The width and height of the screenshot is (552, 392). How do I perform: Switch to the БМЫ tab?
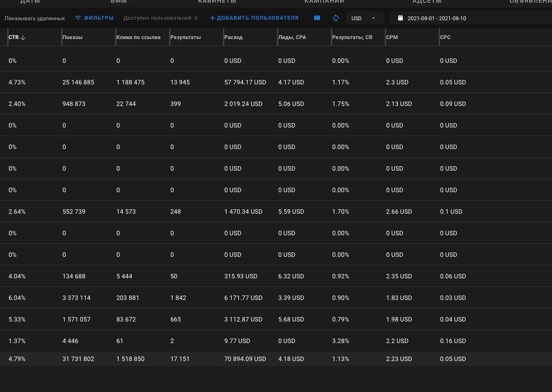(119, 2)
